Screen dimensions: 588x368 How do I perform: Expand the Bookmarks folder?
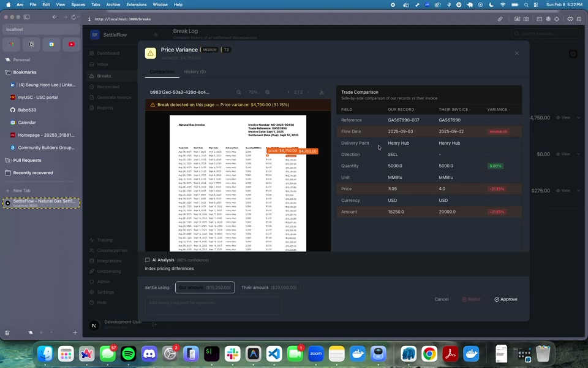[24, 72]
